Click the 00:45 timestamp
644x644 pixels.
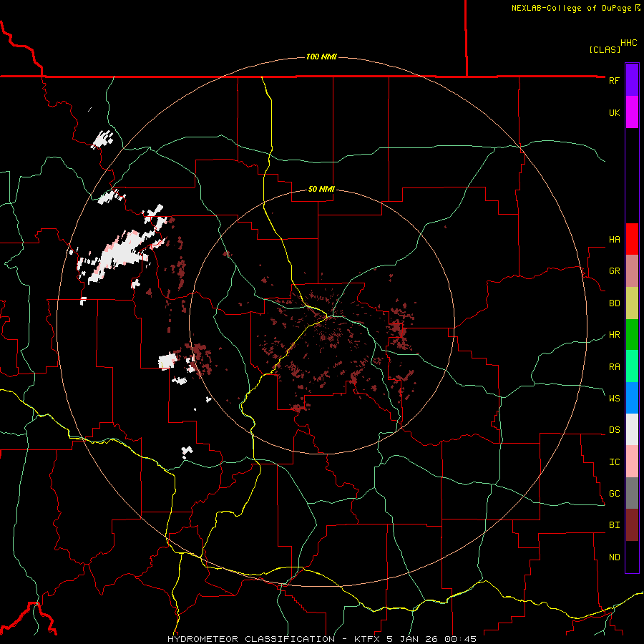coord(460,639)
